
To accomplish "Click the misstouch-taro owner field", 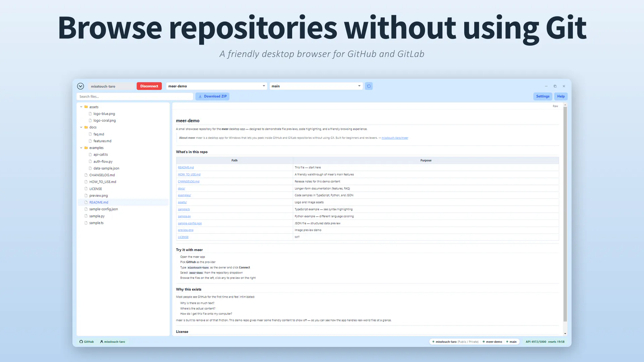I will point(111,86).
